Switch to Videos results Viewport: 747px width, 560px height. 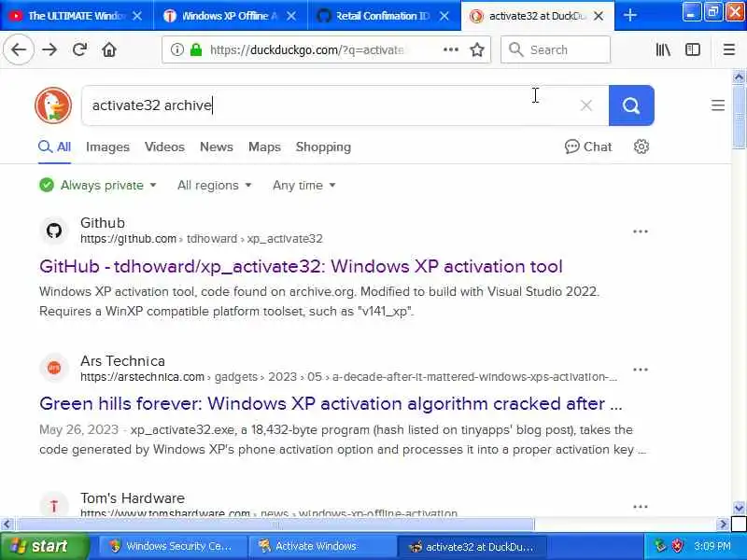coord(164,147)
